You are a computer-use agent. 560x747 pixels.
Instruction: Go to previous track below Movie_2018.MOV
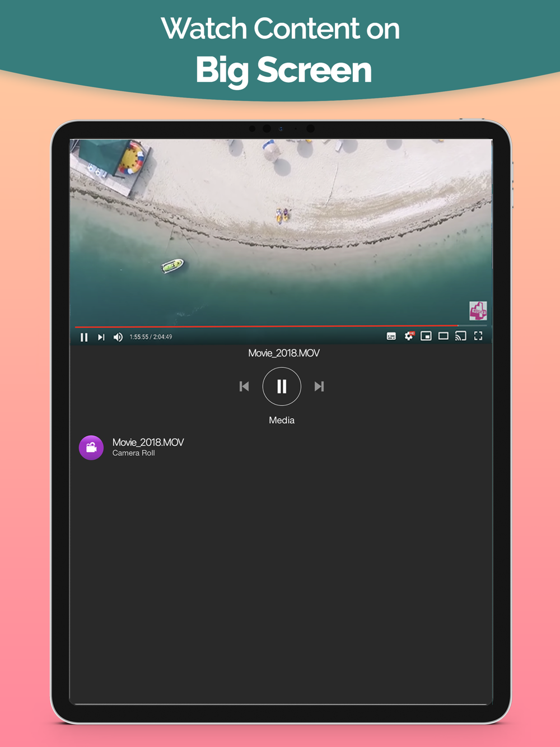tap(244, 386)
